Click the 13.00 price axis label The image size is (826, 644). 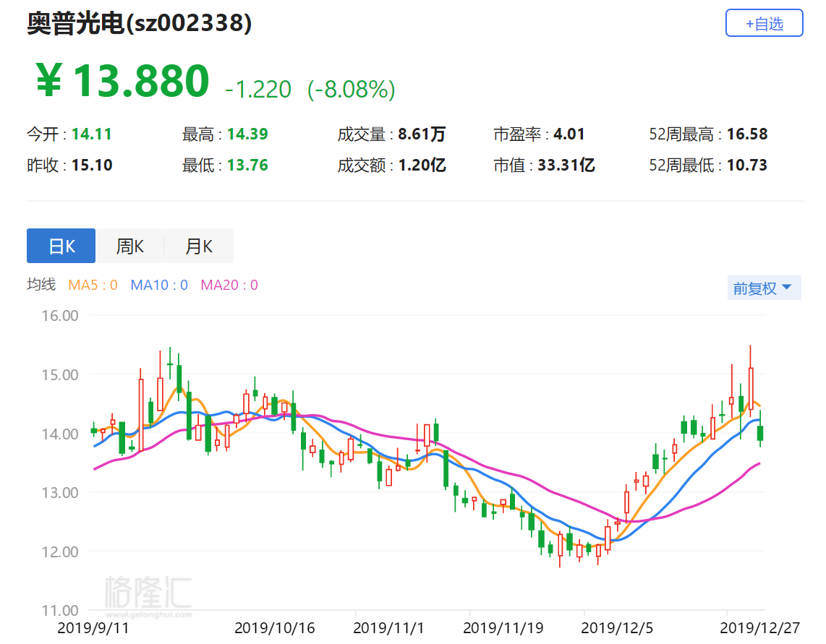pos(60,493)
